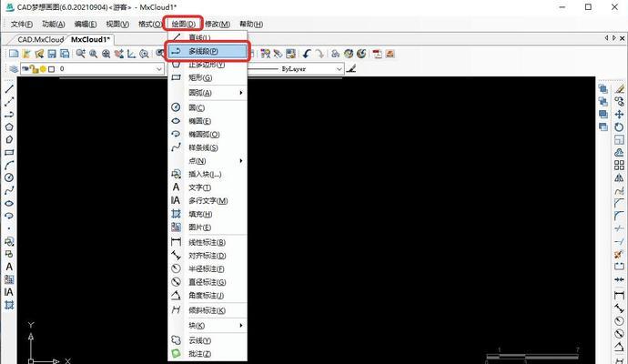The image size is (628, 364).
Task: Click the Linear dimension icon in right toolbar
Action: coord(619,296)
